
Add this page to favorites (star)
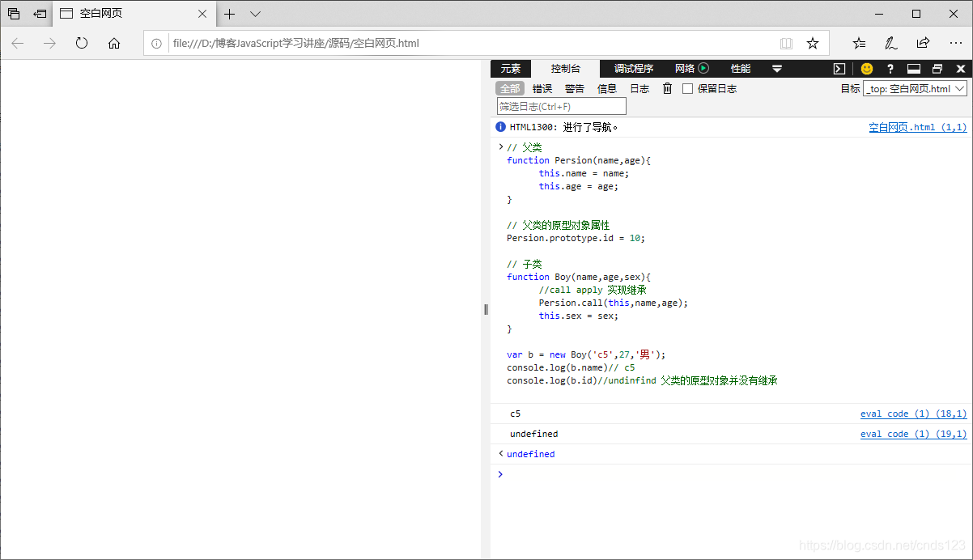[x=813, y=43]
